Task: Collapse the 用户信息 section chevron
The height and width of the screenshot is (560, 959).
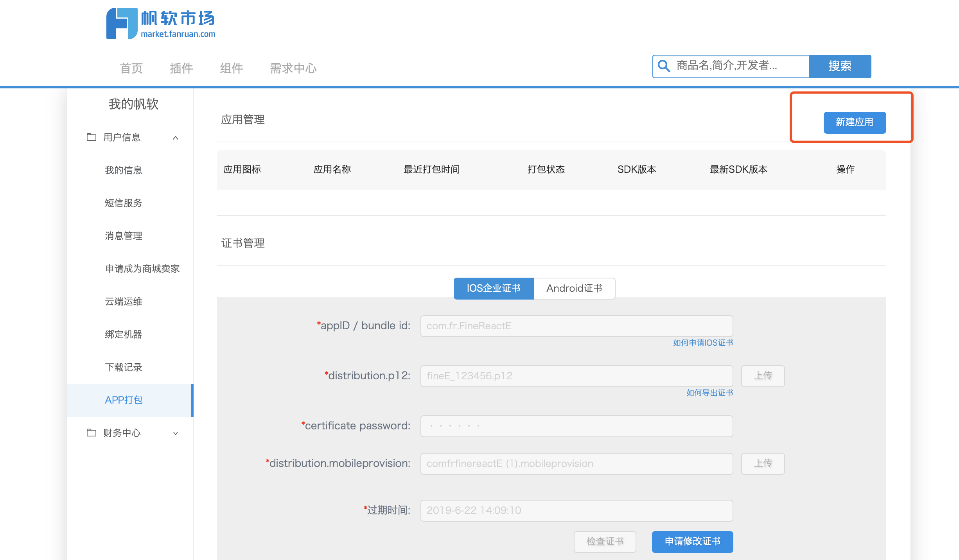Action: click(176, 138)
